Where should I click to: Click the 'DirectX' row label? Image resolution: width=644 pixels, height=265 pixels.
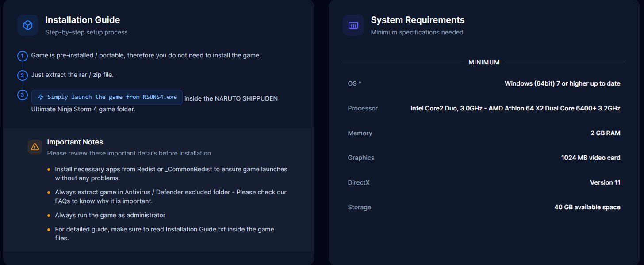(359, 182)
